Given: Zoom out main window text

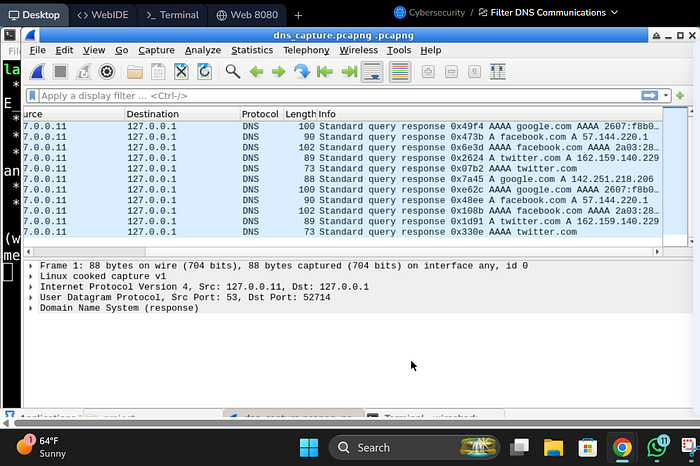Looking at the screenshot, I should (451, 72).
